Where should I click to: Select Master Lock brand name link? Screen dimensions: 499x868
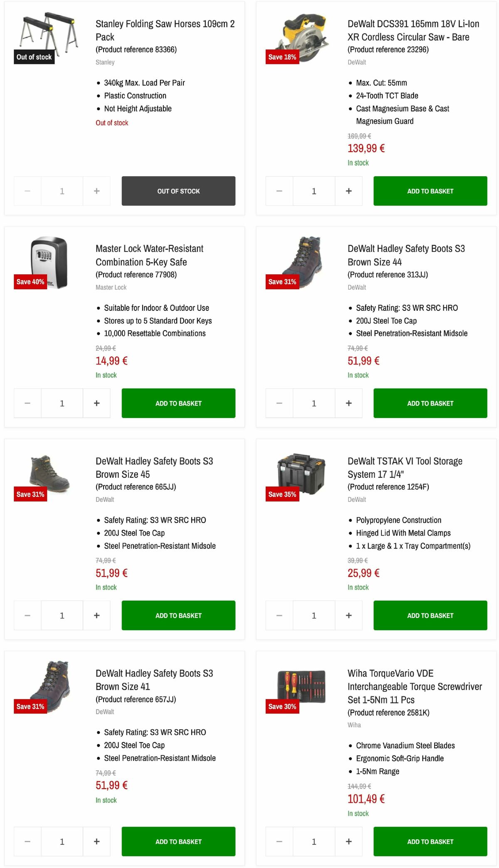pos(111,287)
